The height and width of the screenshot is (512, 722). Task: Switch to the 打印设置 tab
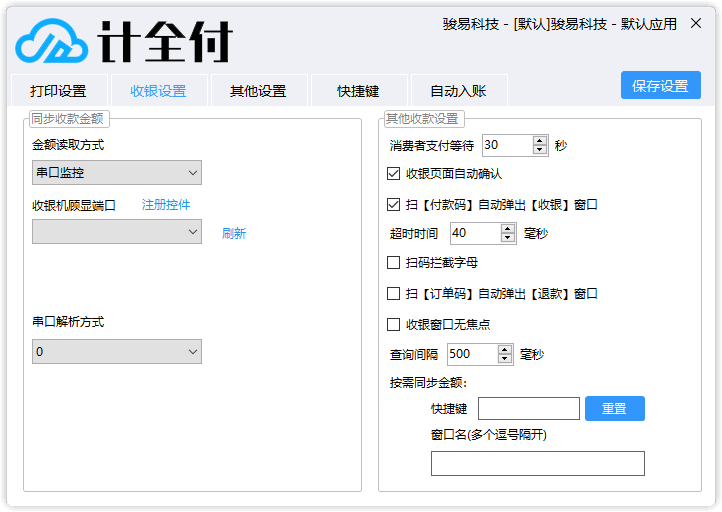[x=58, y=91]
